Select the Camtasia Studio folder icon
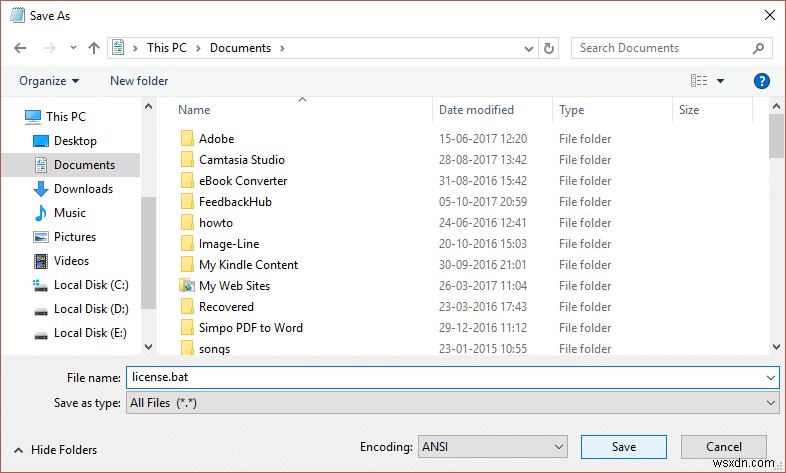The height and width of the screenshot is (473, 786). pos(187,160)
